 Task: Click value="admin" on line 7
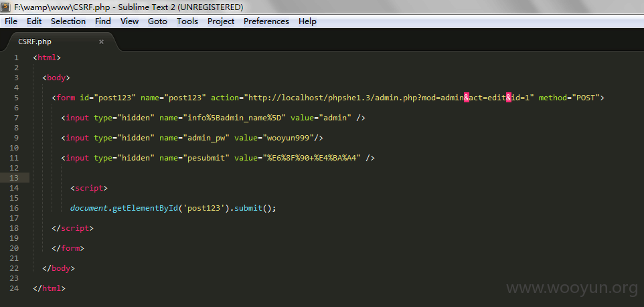[321, 118]
